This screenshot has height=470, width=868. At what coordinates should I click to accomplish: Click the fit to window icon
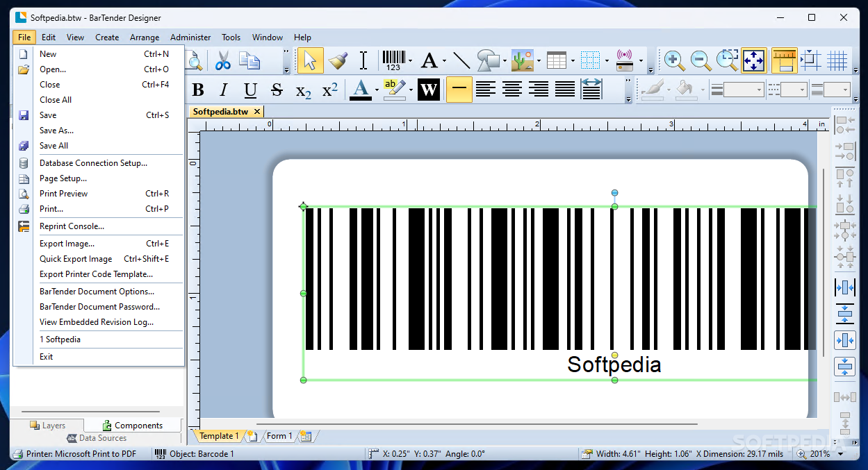point(754,60)
